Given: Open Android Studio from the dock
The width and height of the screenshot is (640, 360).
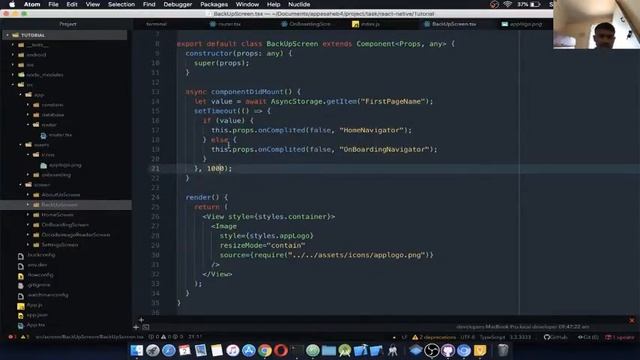Looking at the screenshot, I should click(345, 350).
